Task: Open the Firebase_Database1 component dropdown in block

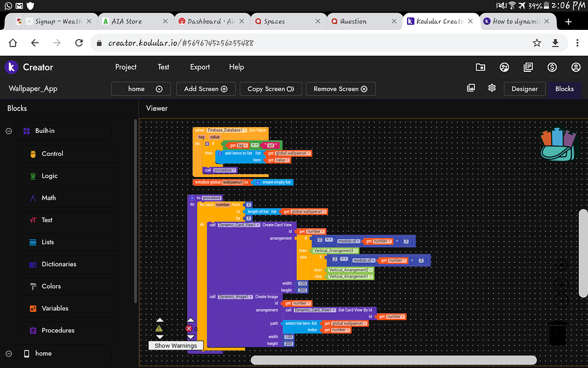Action: tap(226, 131)
